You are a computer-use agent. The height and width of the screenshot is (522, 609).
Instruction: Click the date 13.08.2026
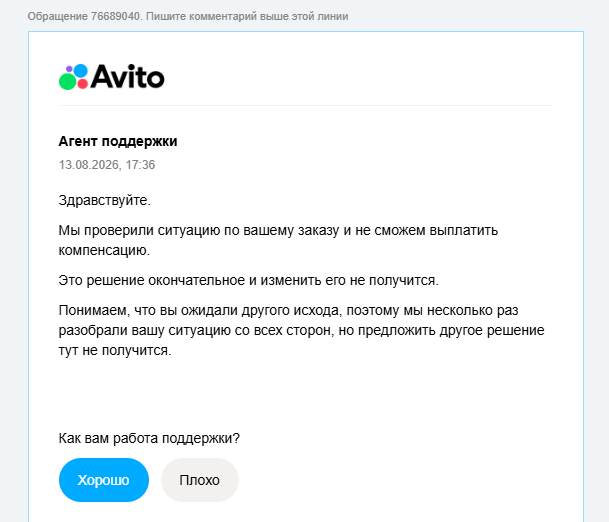pos(89,165)
